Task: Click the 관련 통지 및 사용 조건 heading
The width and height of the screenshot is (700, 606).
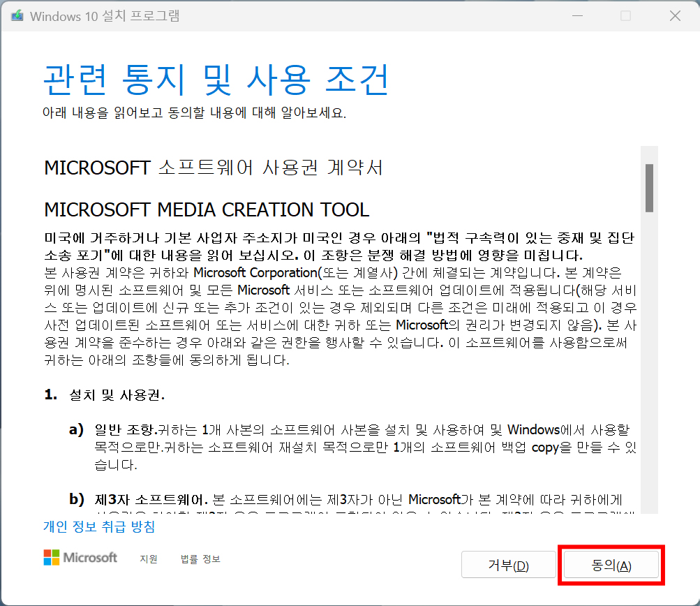Action: click(x=216, y=80)
